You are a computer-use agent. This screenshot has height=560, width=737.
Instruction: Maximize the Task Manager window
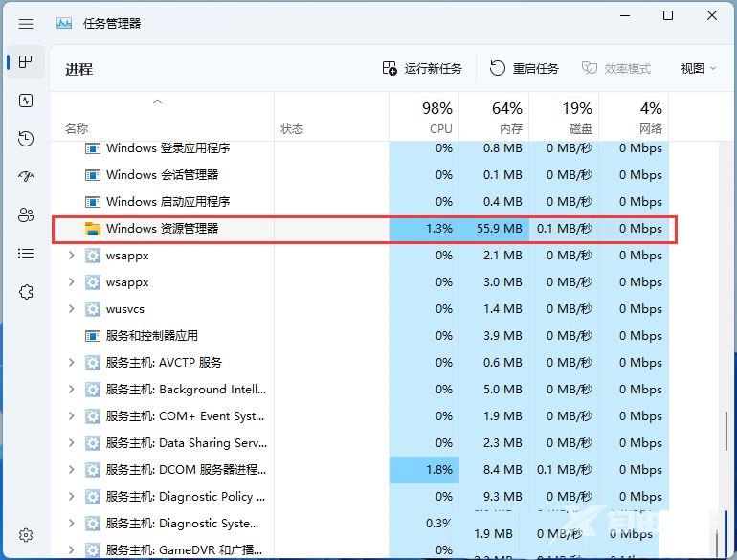pos(668,15)
